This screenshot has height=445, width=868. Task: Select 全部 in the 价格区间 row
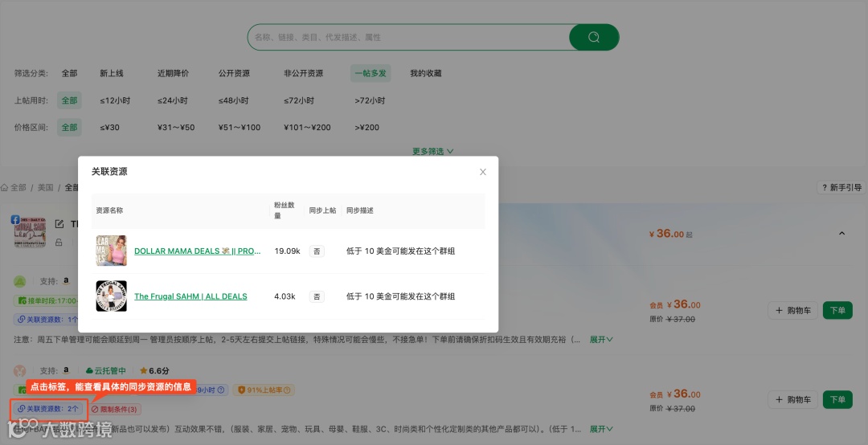(69, 127)
